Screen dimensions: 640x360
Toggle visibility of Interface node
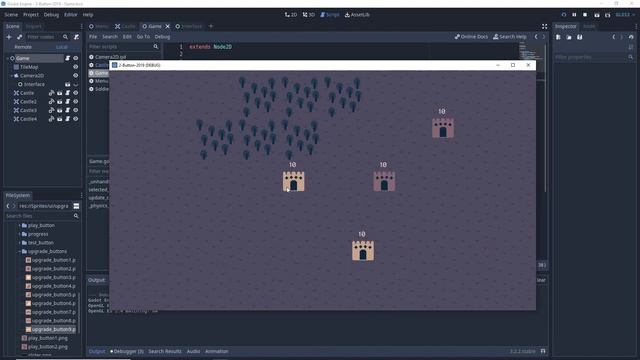(x=76, y=84)
